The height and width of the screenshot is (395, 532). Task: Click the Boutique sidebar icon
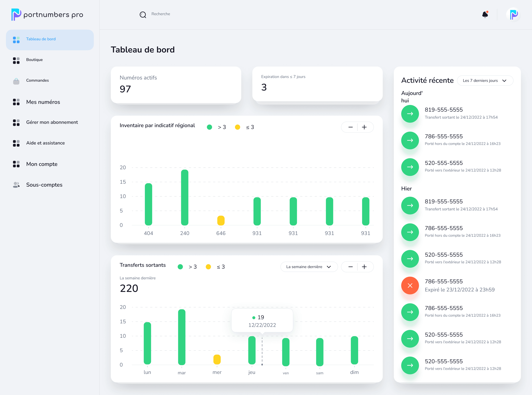16,61
